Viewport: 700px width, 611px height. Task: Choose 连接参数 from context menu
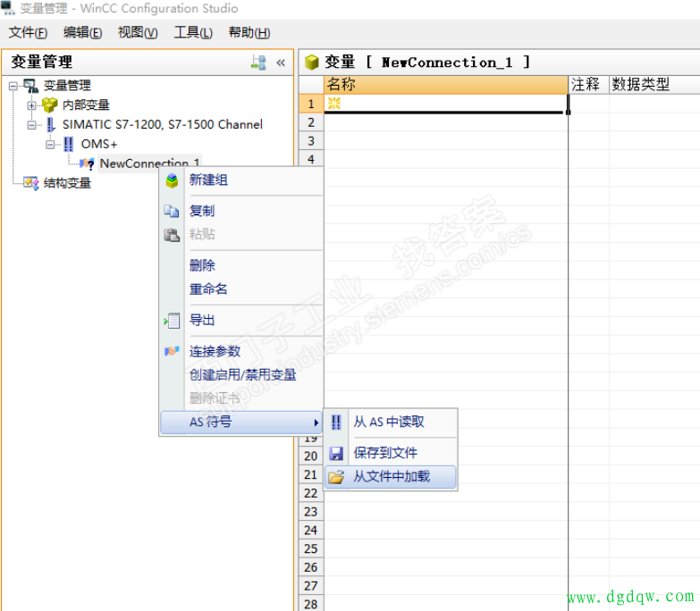pyautogui.click(x=241, y=351)
